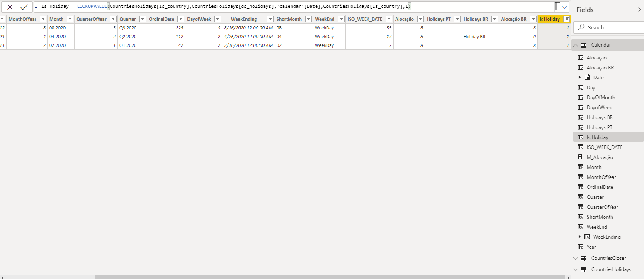The height and width of the screenshot is (279, 644).
Task: Select the ShortMonth field in Fields list
Action: 600,217
